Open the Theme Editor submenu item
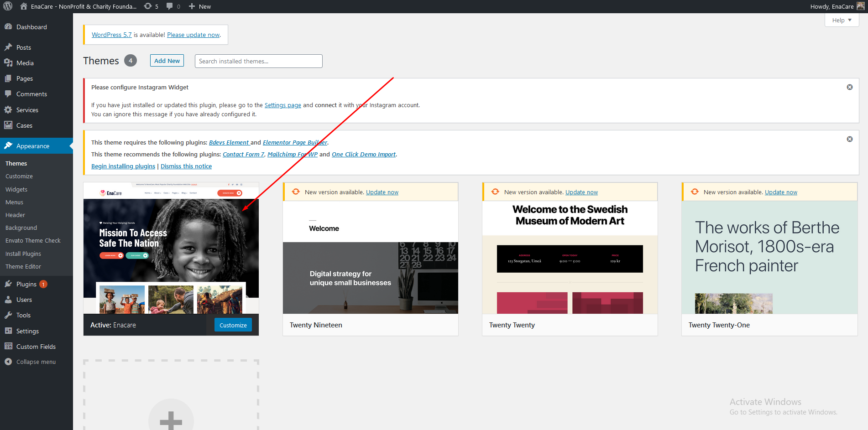Viewport: 868px width, 430px height. click(x=23, y=266)
